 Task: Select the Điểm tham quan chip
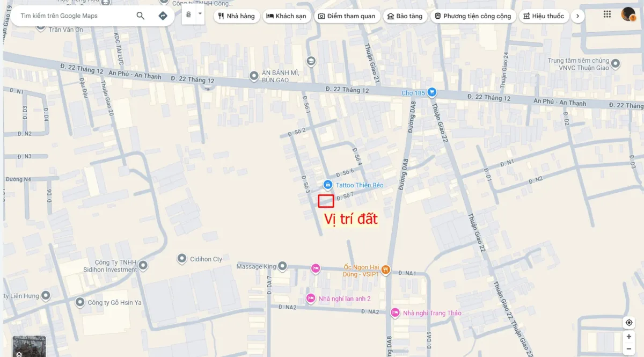pos(347,16)
